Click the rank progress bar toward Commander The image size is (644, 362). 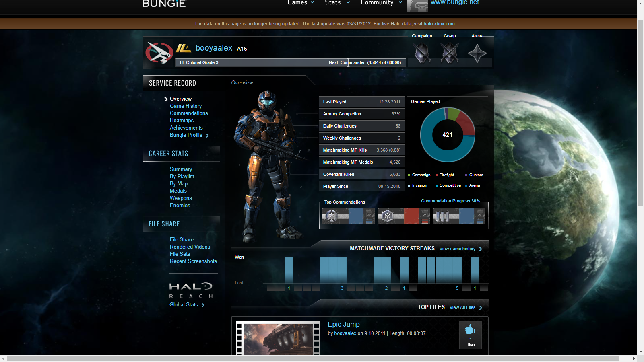coord(291,62)
